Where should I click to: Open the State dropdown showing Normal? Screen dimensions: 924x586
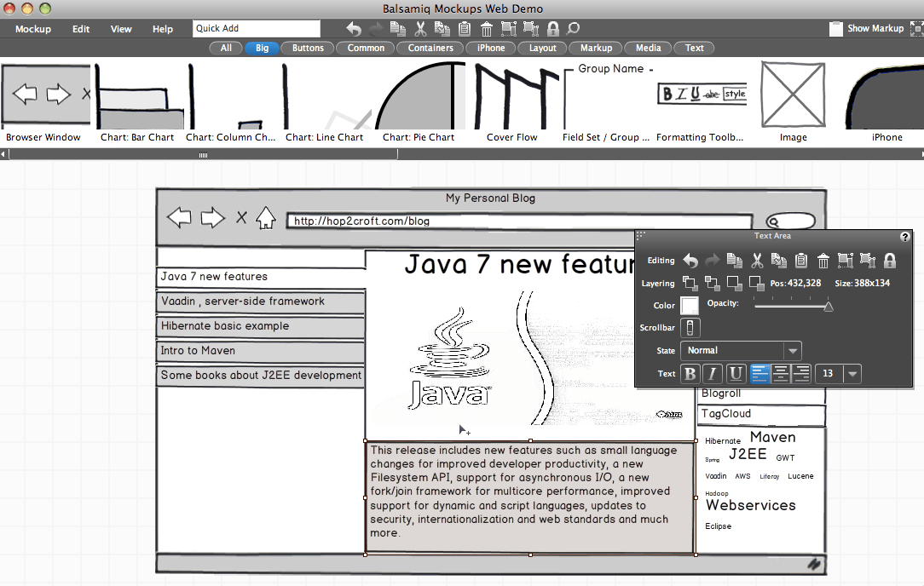coord(741,350)
